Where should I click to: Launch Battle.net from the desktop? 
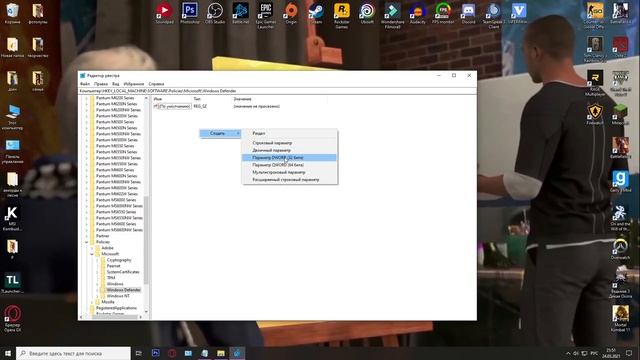tap(240, 13)
